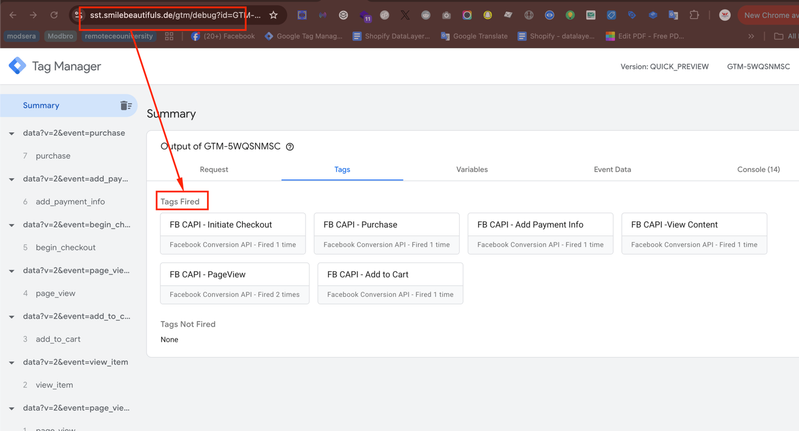Show more bookmarks with the double chevron
Viewport: 799px width, 431px height.
[751, 36]
